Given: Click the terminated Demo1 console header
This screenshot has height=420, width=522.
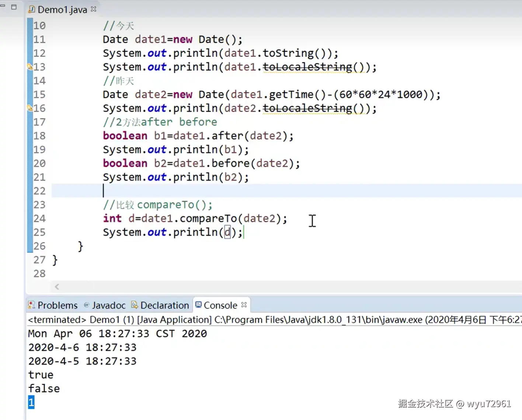Looking at the screenshot, I should tap(275, 320).
